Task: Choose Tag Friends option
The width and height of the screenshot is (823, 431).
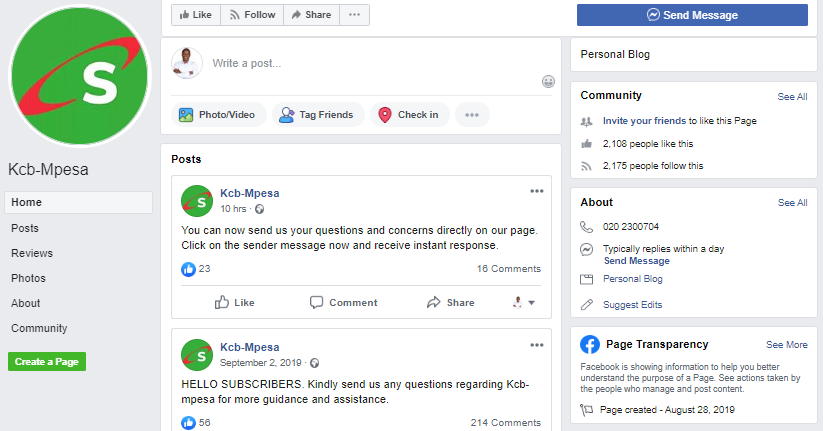Action: [x=318, y=114]
